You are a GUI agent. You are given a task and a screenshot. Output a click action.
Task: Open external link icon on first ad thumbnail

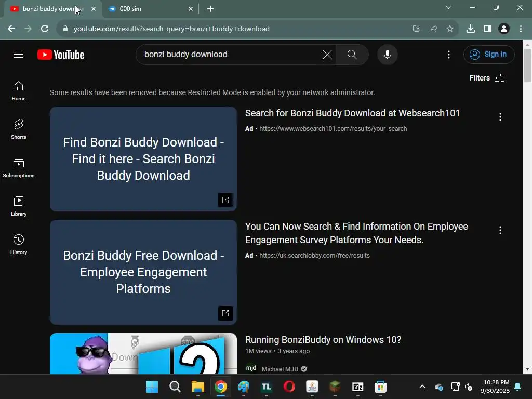click(x=225, y=200)
